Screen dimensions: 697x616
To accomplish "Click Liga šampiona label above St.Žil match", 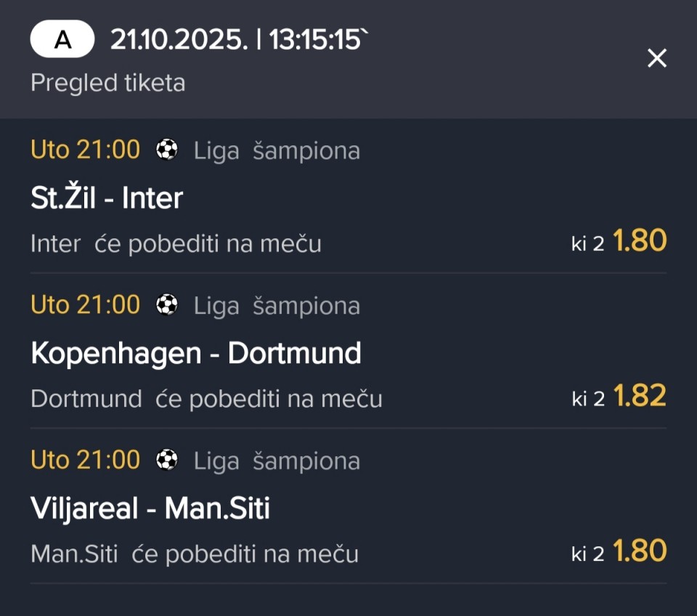I will click(x=277, y=151).
